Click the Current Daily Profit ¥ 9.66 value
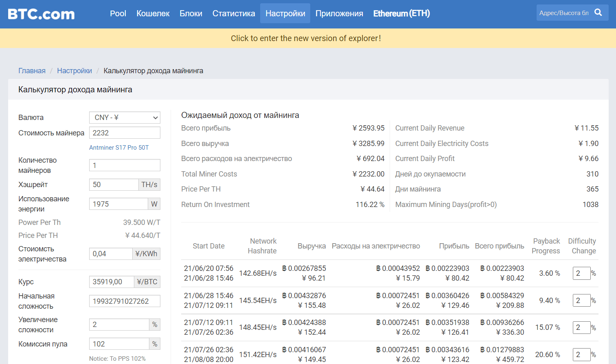The image size is (616, 364). (x=588, y=159)
